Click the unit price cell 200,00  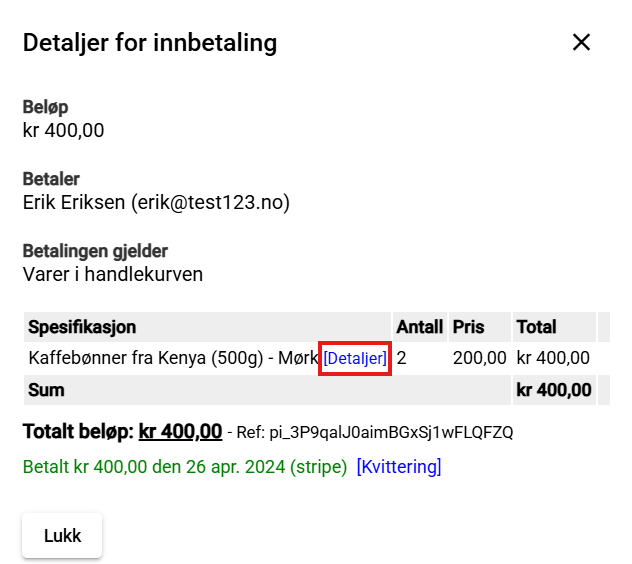(x=479, y=358)
